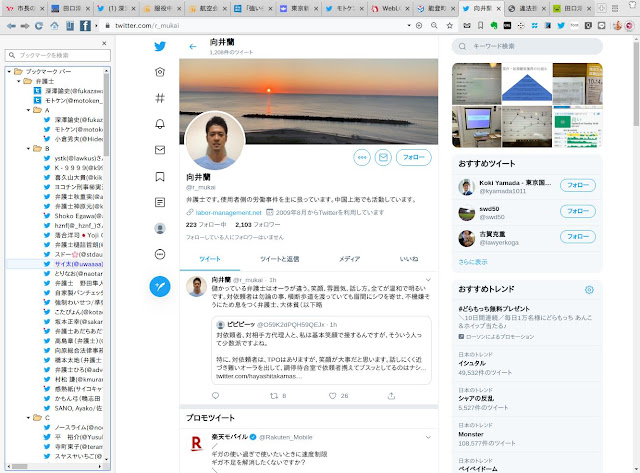Collapse the 弁護士 folder
Viewport: 640px width, 473px height.
pyautogui.click(x=19, y=81)
